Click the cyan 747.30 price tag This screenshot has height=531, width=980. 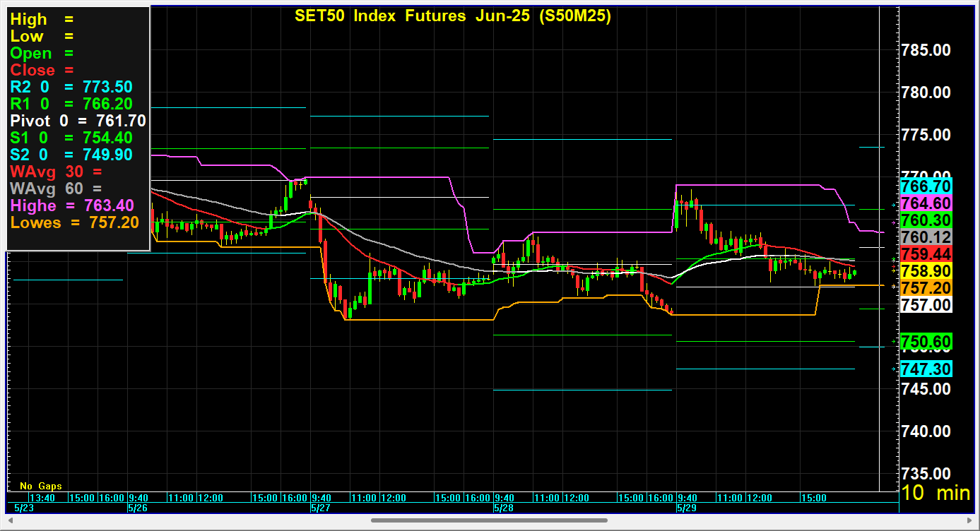(926, 369)
